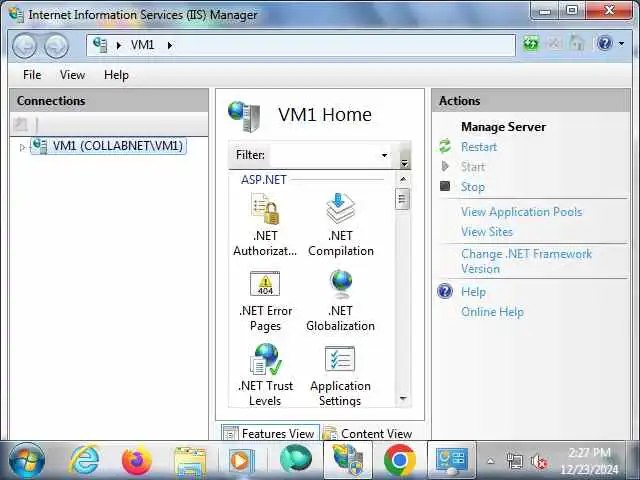Launch Firefox from the taskbar
The image size is (640, 480).
tap(137, 460)
